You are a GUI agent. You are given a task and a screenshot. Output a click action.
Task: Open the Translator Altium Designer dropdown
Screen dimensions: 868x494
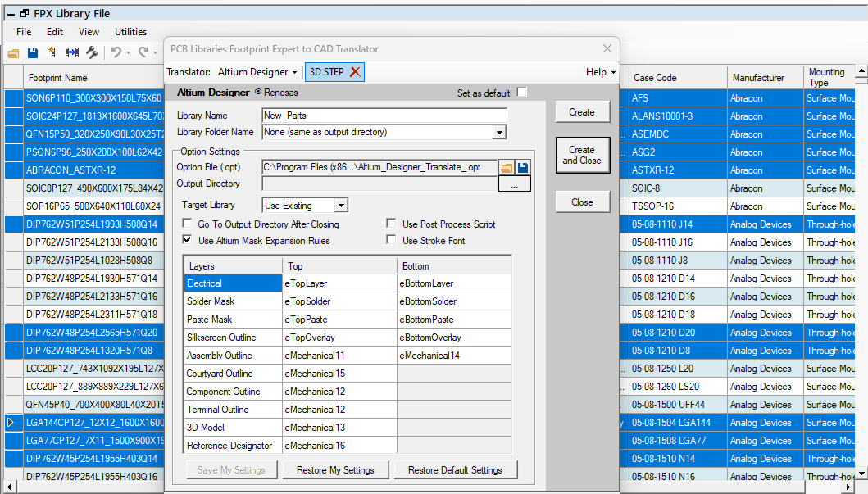tap(257, 72)
